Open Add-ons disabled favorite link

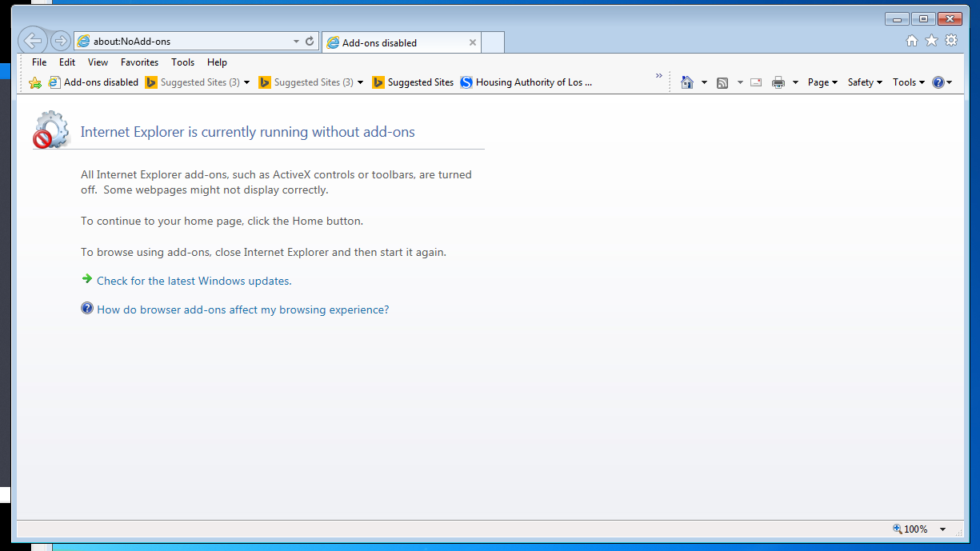pos(94,82)
